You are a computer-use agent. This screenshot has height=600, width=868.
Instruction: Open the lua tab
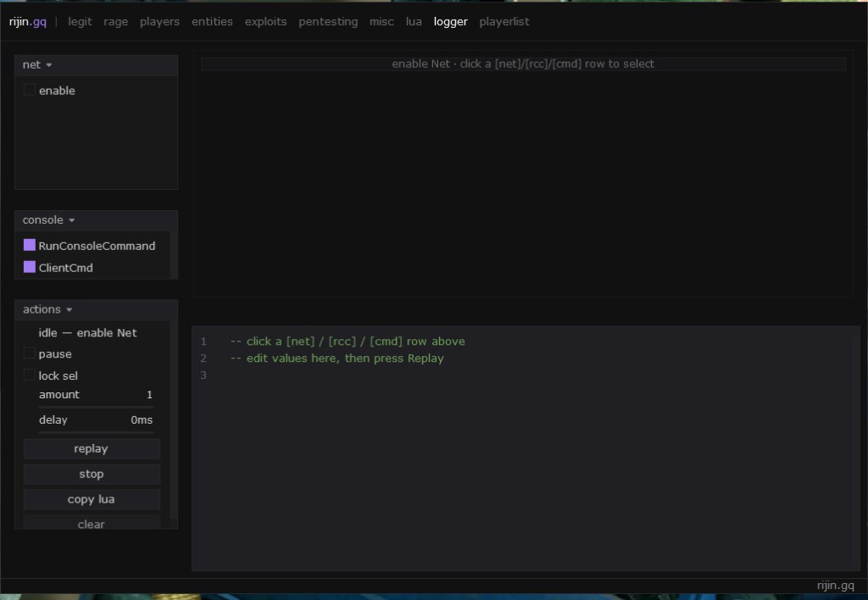click(x=414, y=21)
